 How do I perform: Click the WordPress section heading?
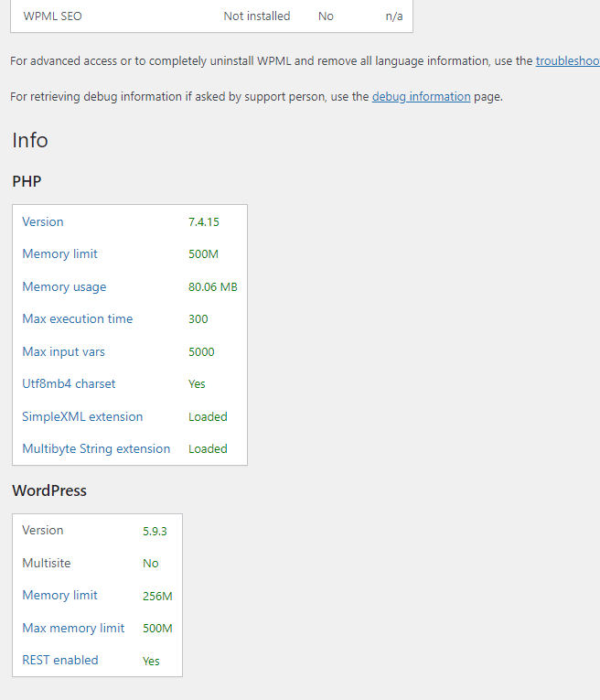49,490
